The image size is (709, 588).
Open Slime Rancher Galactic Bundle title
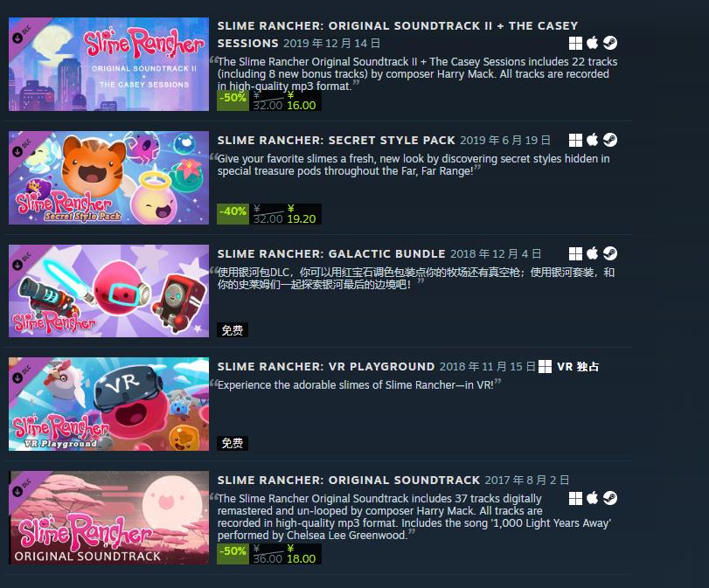click(331, 254)
